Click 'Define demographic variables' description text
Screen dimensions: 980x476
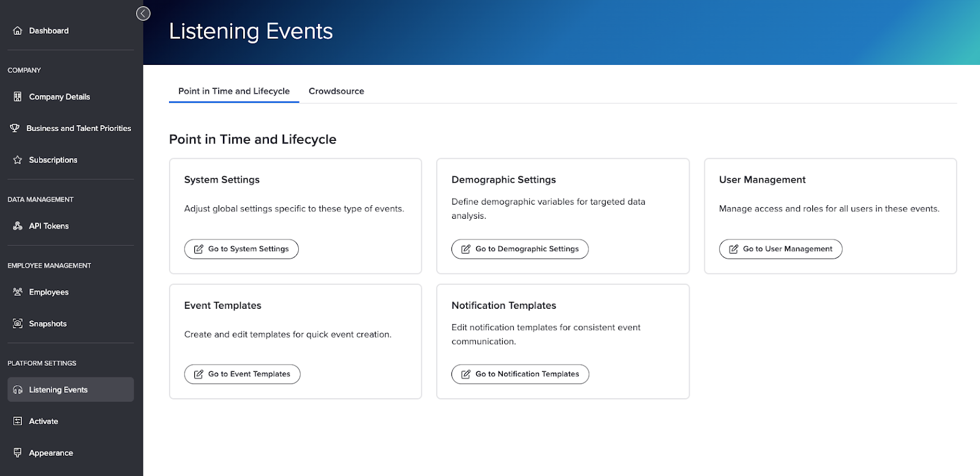click(x=548, y=208)
